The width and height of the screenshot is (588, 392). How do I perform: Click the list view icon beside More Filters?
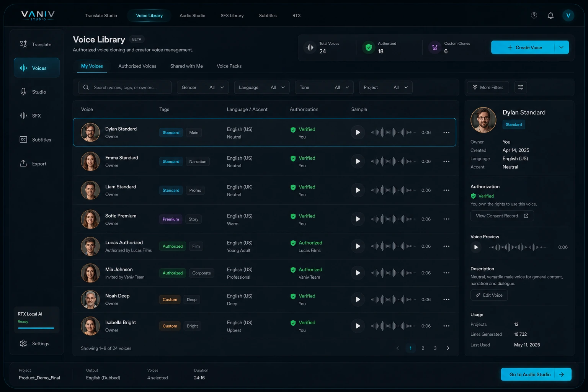(521, 87)
